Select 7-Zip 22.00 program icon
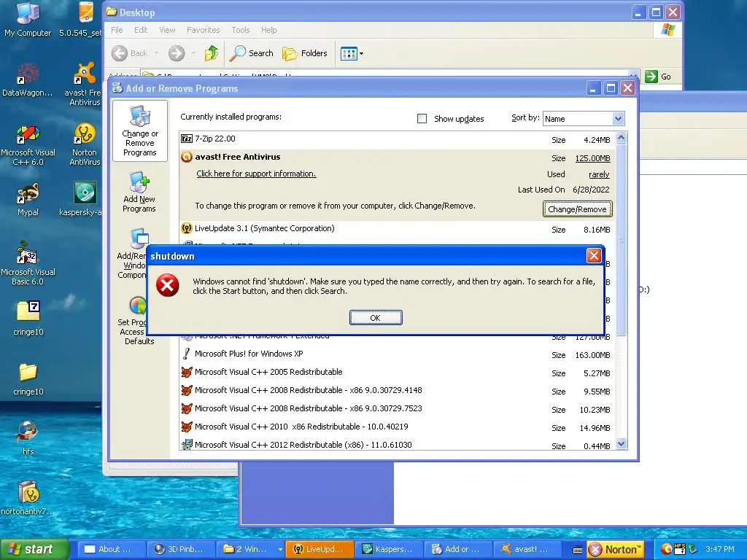747x560 pixels. [x=187, y=139]
